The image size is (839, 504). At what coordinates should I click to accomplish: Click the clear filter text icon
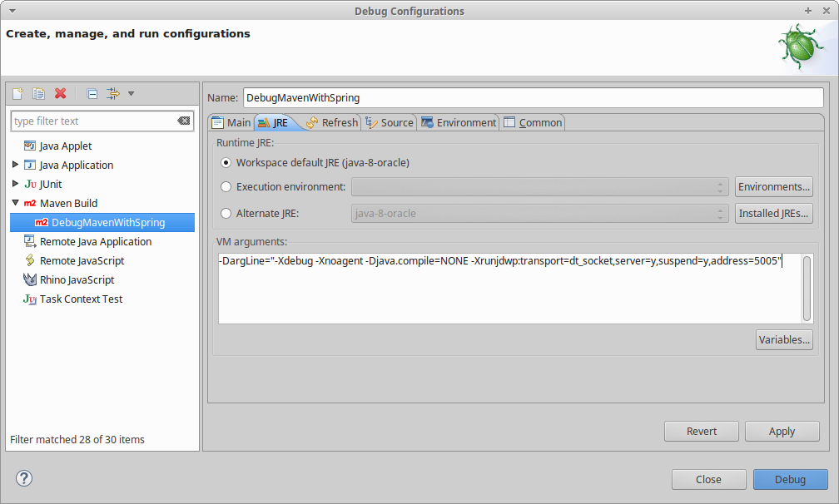coord(183,121)
